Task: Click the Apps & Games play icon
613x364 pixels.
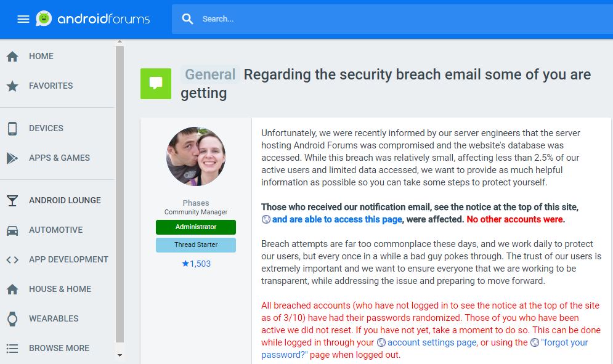Action: tap(12, 158)
